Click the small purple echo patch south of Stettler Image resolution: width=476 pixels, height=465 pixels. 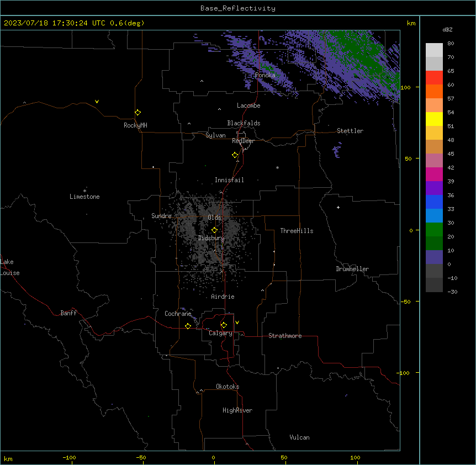coord(336,151)
